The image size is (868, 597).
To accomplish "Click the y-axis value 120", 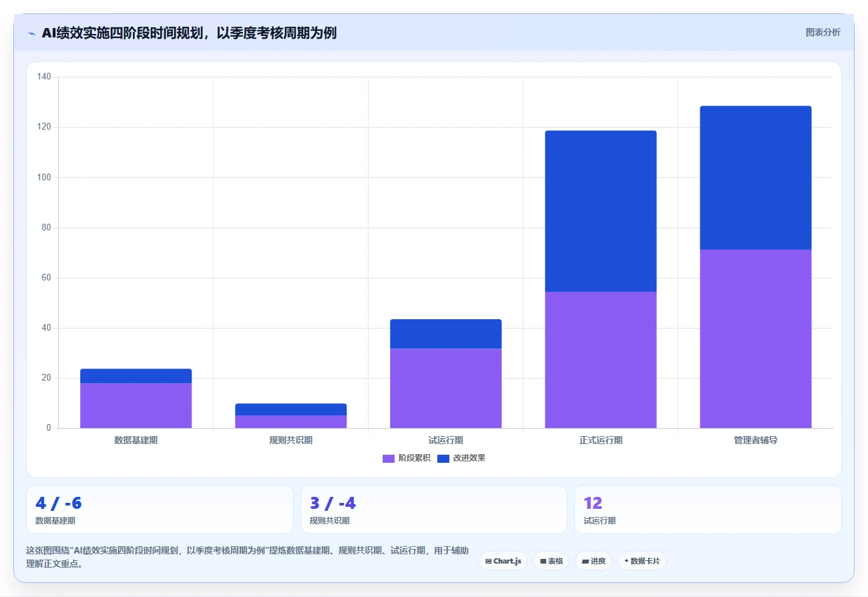I will pyautogui.click(x=44, y=127).
